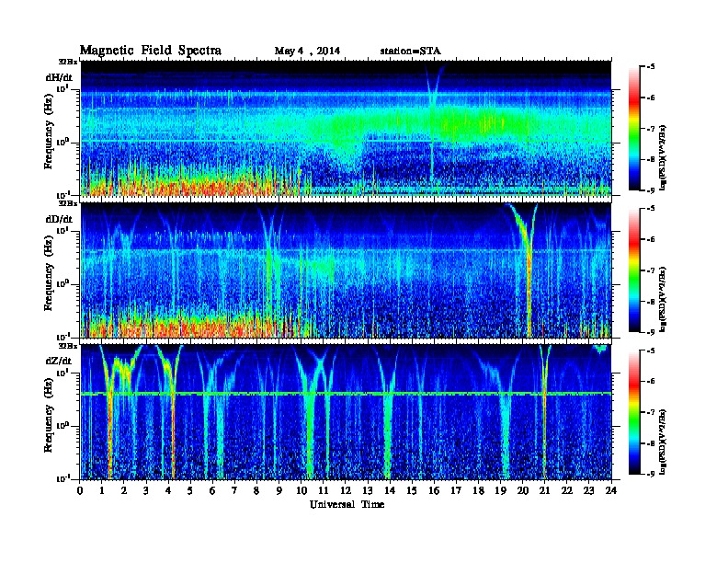Click the 10⁻¹ frequency tick of dZ/dt panel
The height and width of the screenshot is (563, 728).
pyautogui.click(x=63, y=478)
